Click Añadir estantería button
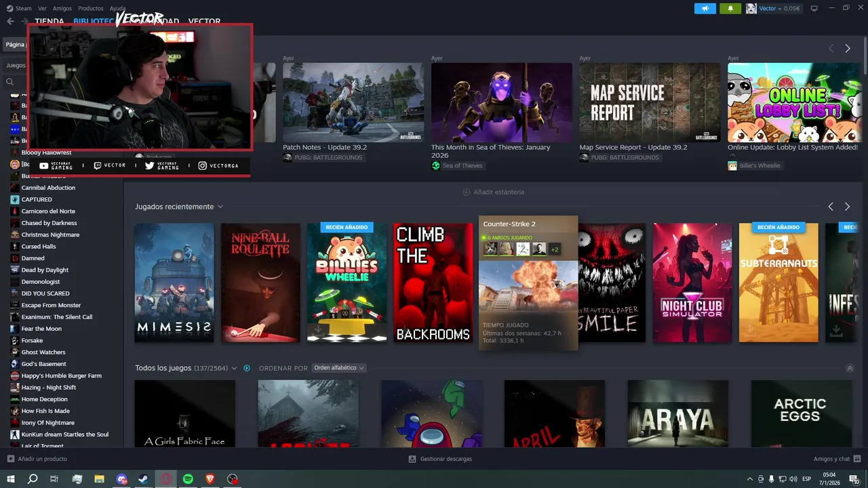The width and height of the screenshot is (868, 488). pos(493,192)
